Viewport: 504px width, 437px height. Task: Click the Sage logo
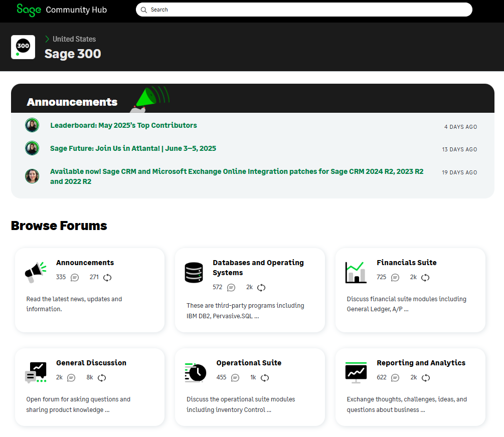(x=29, y=10)
